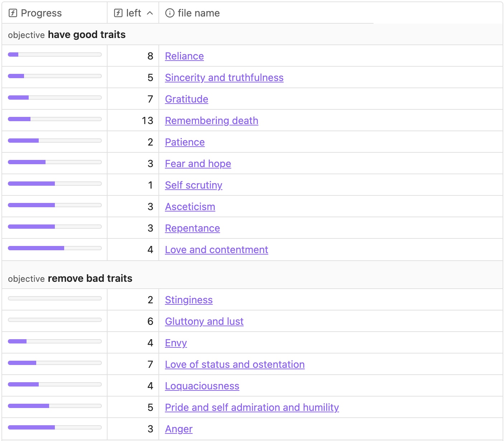
Task: Open Pride and self admiration and humility
Action: pos(252,408)
